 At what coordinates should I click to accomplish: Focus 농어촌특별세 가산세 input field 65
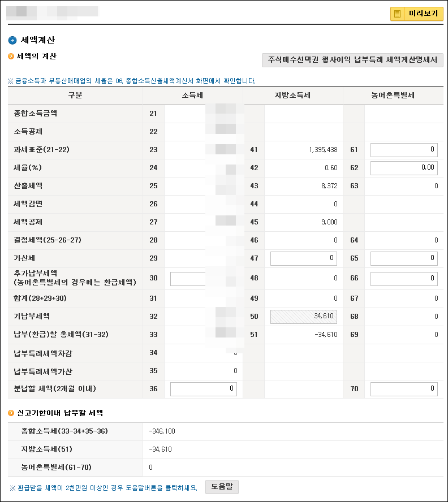tap(404, 258)
